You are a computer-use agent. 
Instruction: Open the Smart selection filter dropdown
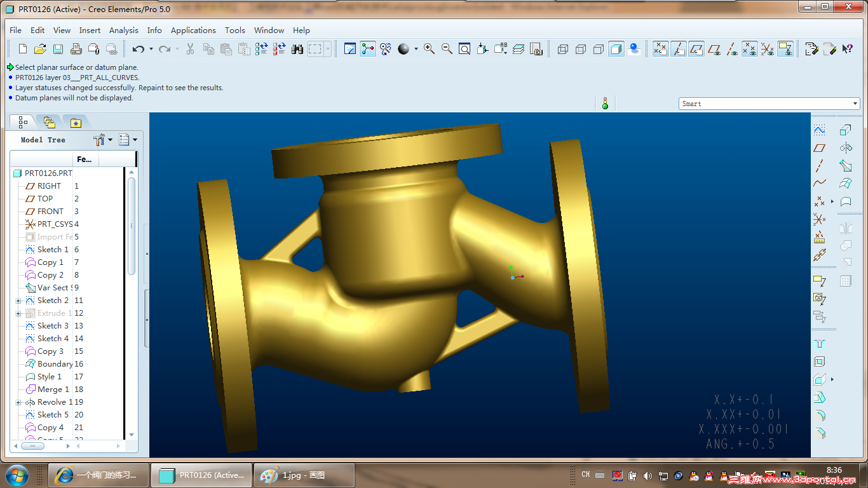(x=855, y=104)
